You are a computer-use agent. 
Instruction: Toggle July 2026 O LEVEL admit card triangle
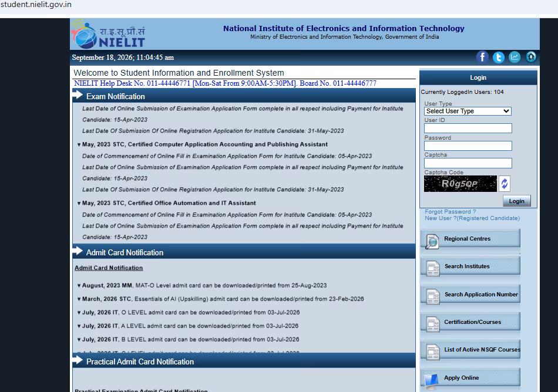point(79,313)
